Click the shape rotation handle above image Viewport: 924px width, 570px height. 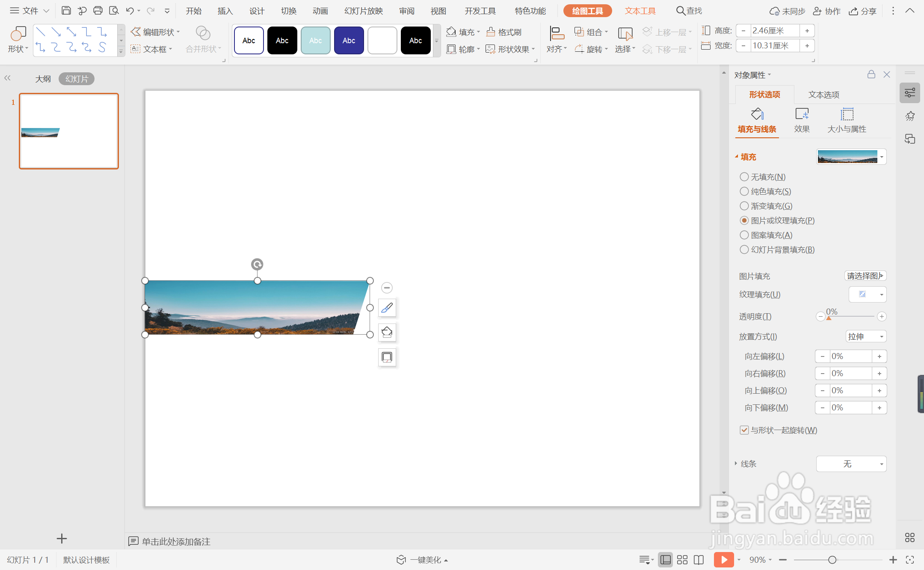click(257, 264)
